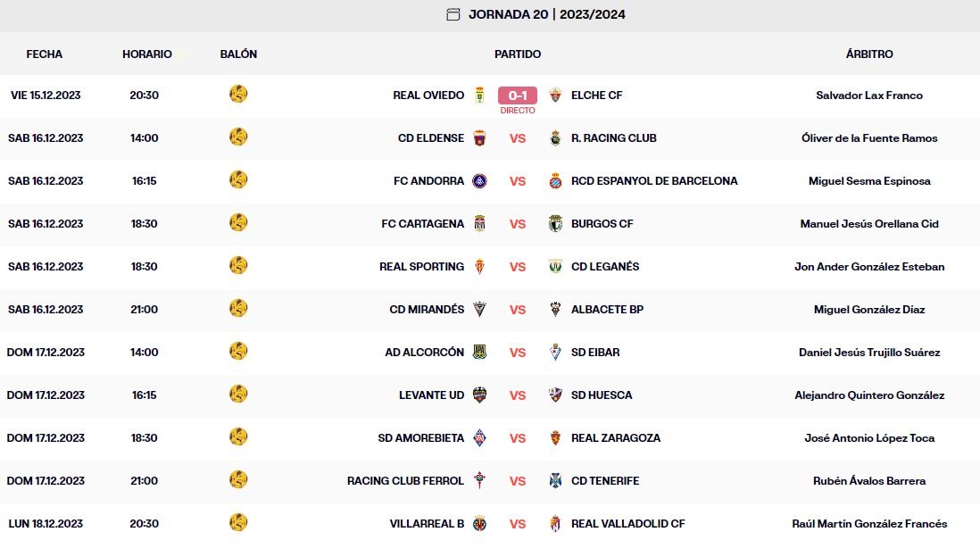The image size is (980, 557).
Task: Click the RCD Espanyol de Barcelona crest
Action: point(555,181)
